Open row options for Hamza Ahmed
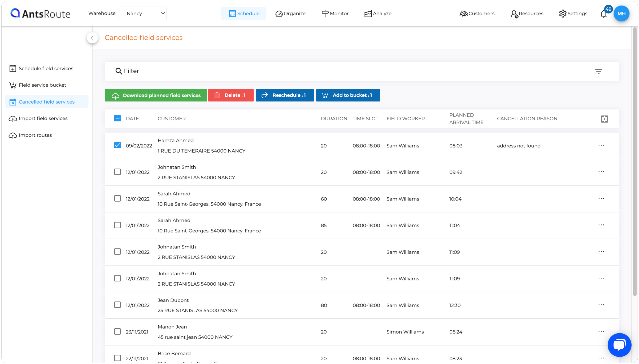Image resolution: width=639 pixels, height=364 pixels. (x=601, y=145)
